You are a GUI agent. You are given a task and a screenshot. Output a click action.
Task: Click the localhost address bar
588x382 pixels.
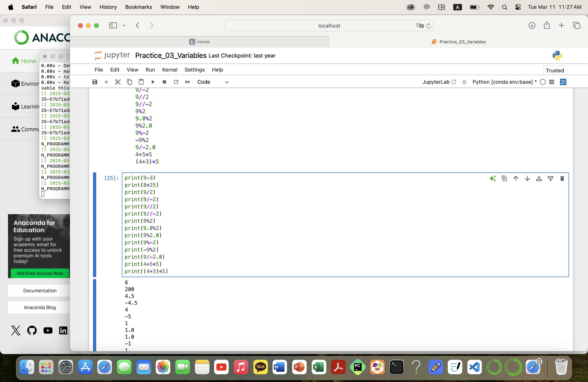click(329, 26)
